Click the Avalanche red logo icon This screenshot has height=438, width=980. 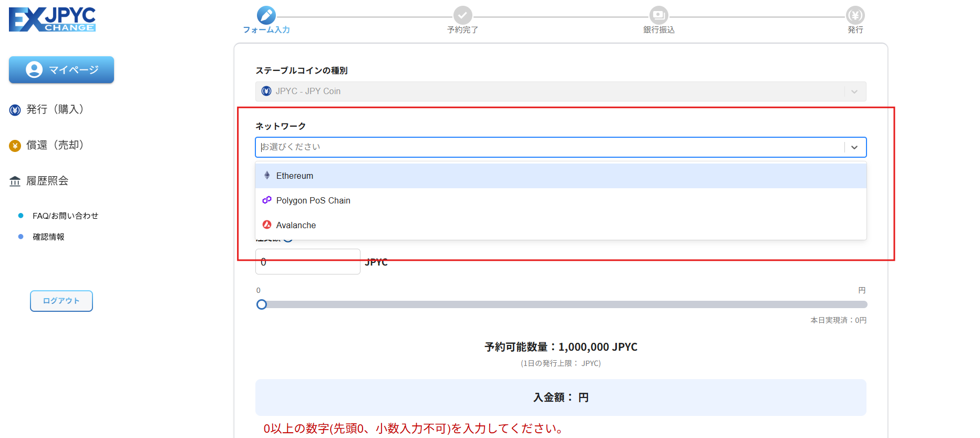[x=267, y=225]
